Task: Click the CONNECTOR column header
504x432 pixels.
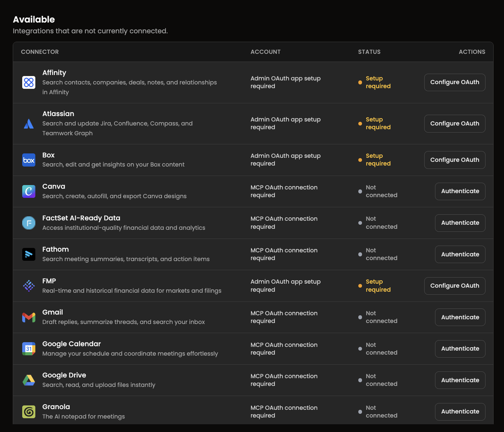Action: click(40, 52)
